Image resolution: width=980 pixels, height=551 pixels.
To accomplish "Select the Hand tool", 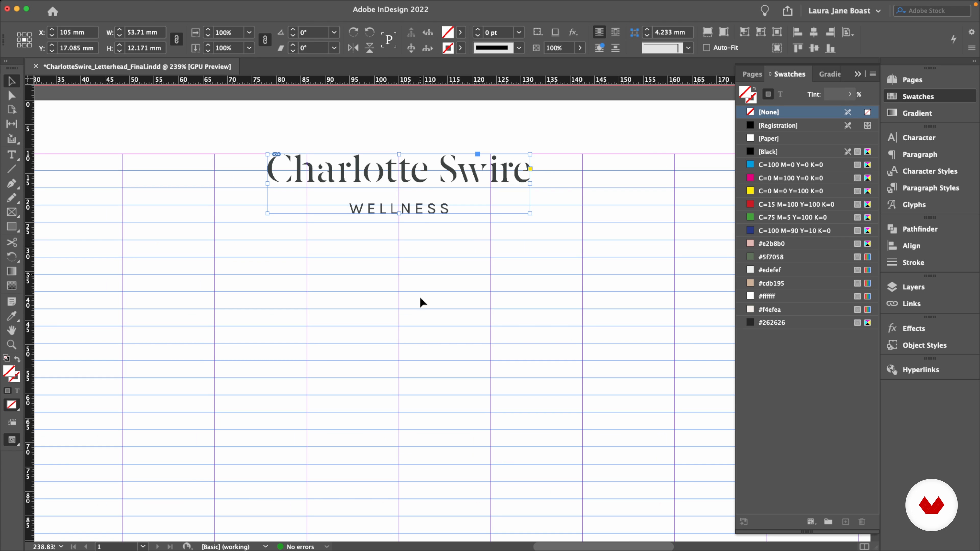I will tap(11, 330).
